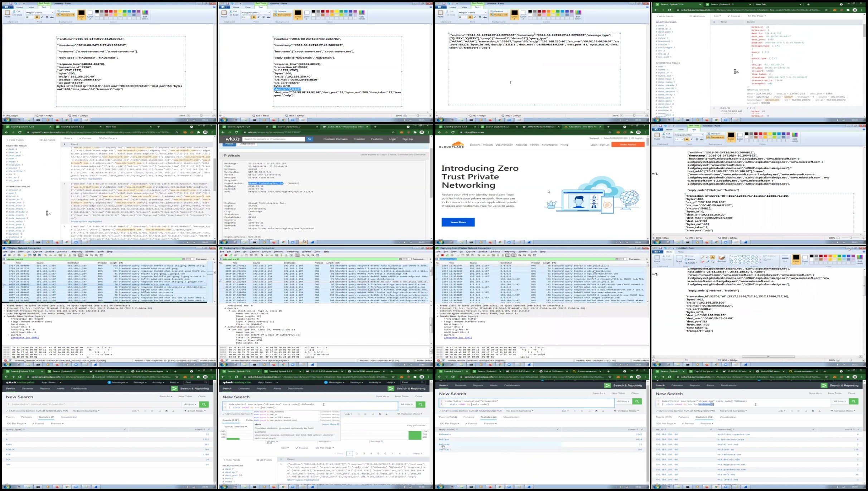Click who.is domain or IP search field

coord(273,139)
